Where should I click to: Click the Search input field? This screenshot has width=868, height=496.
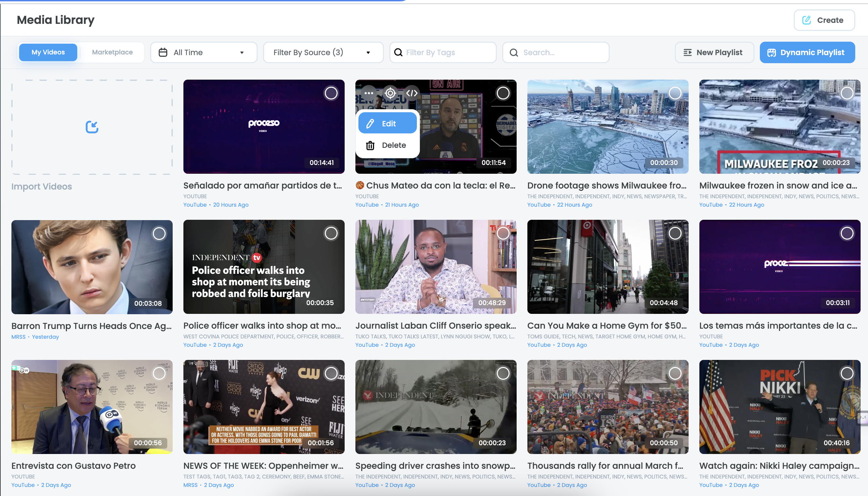point(556,52)
